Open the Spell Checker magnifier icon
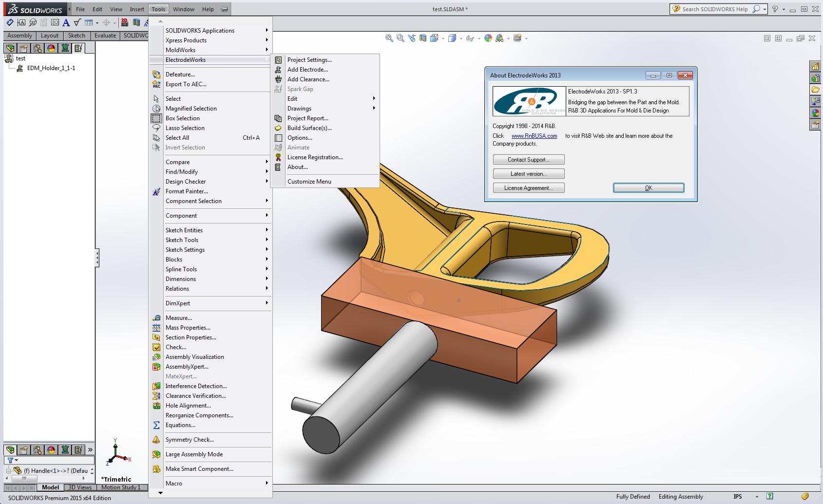This screenshot has height=504, width=823. coord(33,22)
